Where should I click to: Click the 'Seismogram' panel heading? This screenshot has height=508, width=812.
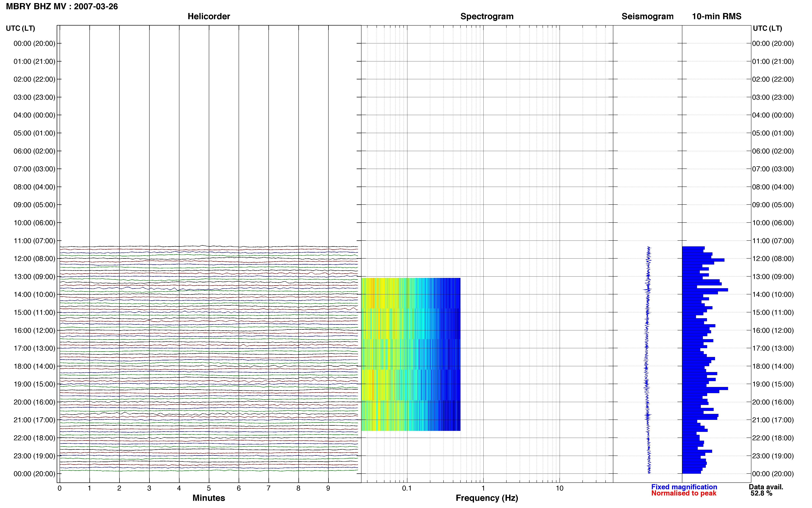coord(647,16)
